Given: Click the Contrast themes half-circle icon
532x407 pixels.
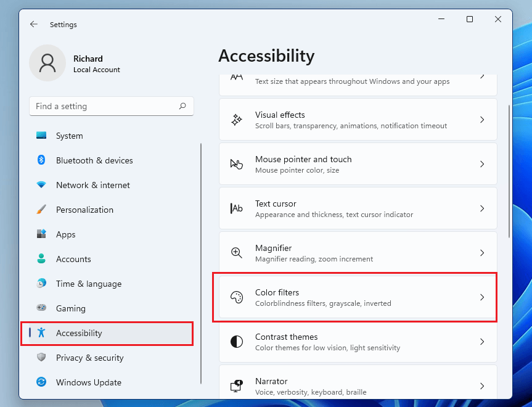Looking at the screenshot, I should coord(237,342).
